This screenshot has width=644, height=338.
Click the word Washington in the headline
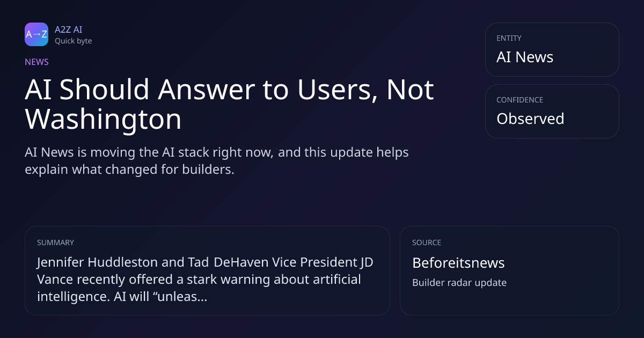(103, 119)
